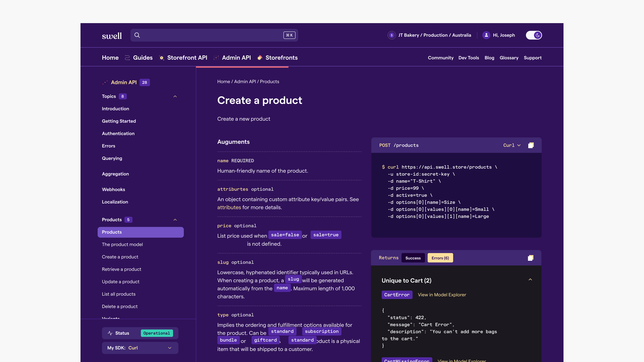Click the Guides nav icon

click(x=127, y=58)
